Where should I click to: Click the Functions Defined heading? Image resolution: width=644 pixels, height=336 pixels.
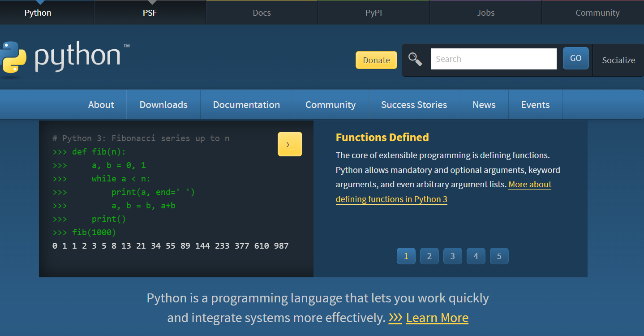(x=382, y=137)
